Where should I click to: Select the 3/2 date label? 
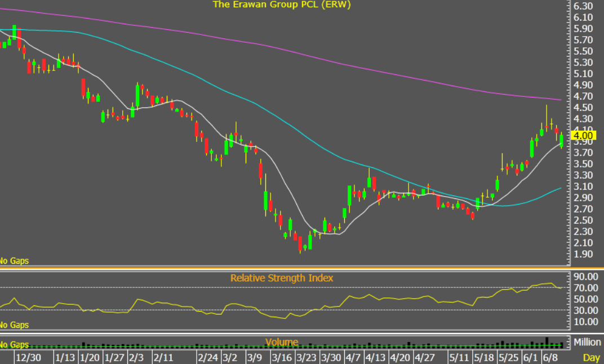coord(230,357)
